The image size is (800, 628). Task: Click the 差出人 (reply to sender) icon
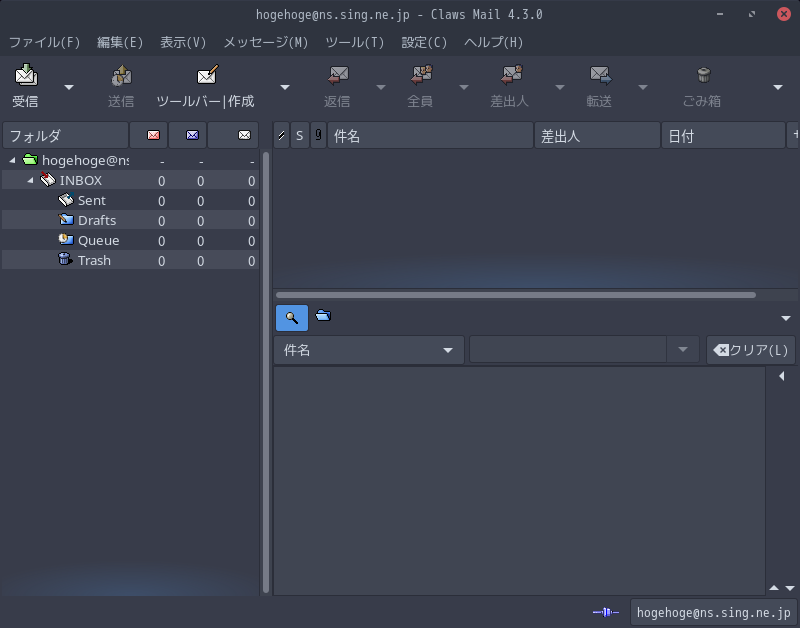pos(511,75)
